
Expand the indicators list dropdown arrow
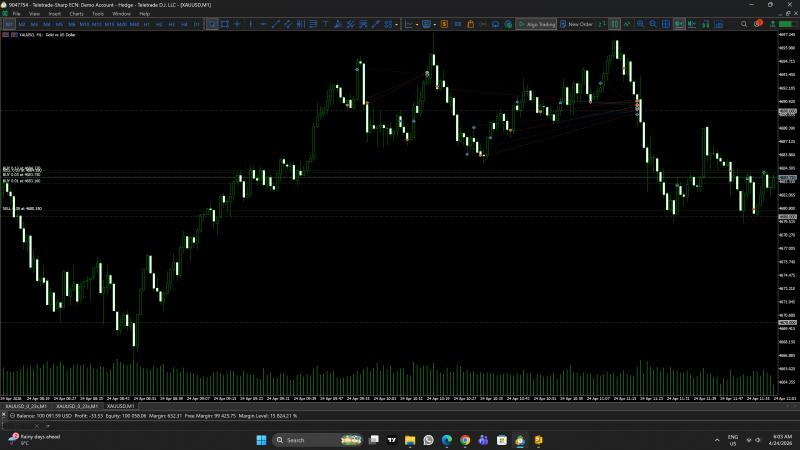click(x=417, y=24)
